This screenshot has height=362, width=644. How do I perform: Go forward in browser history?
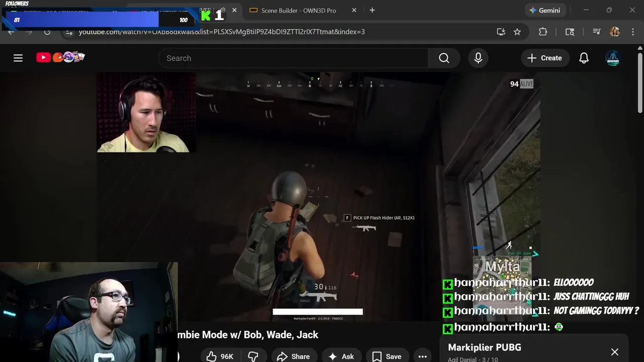click(29, 32)
